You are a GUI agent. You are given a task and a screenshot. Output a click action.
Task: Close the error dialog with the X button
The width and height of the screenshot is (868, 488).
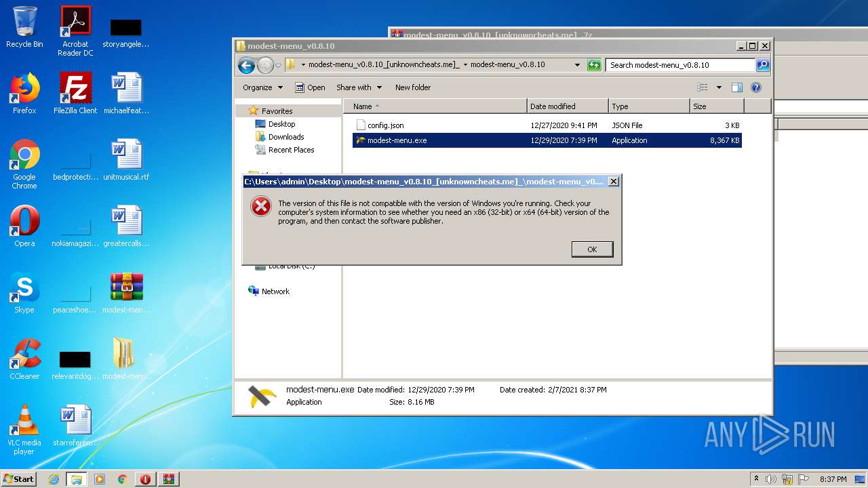(613, 182)
